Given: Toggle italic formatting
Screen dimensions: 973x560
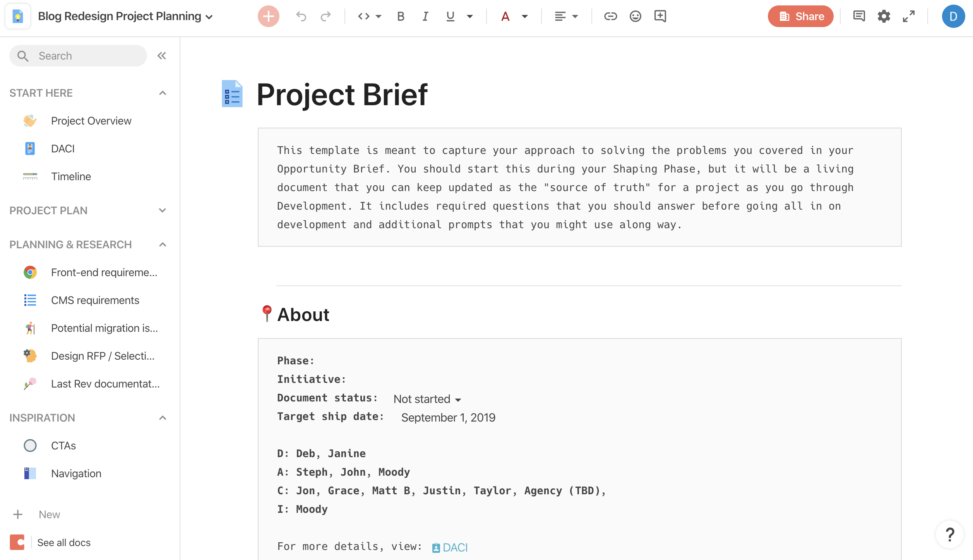Looking at the screenshot, I should pyautogui.click(x=425, y=16).
